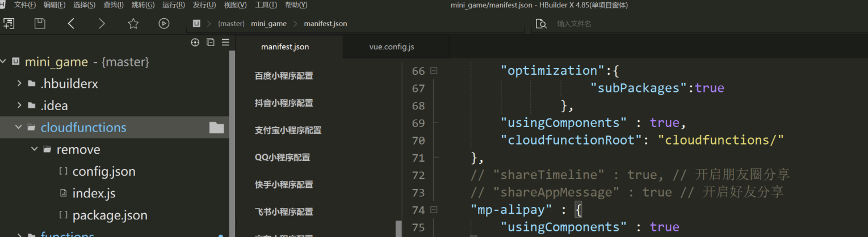
Task: Click the collapse all folders icon
Action: (211, 42)
